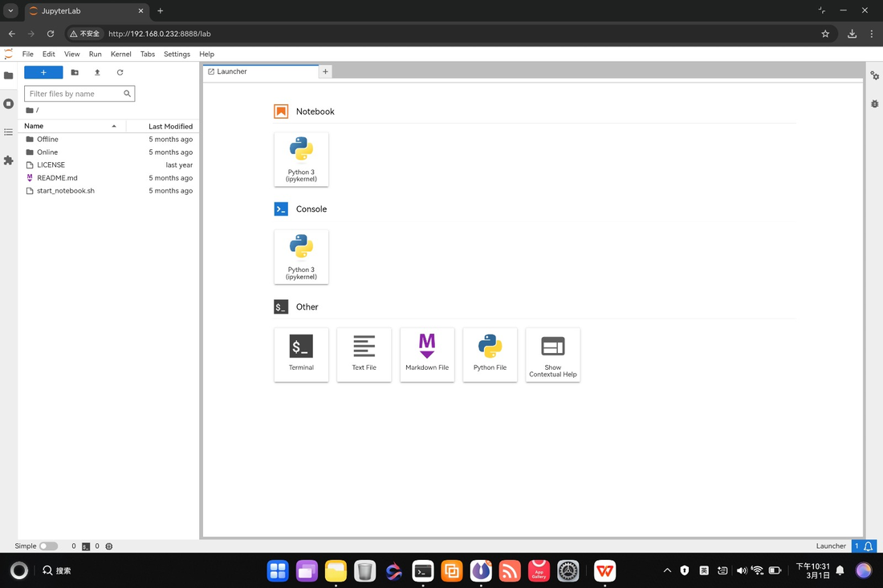883x588 pixels.
Task: Launch a Python 3 notebook from the Launcher
Action: pyautogui.click(x=301, y=159)
